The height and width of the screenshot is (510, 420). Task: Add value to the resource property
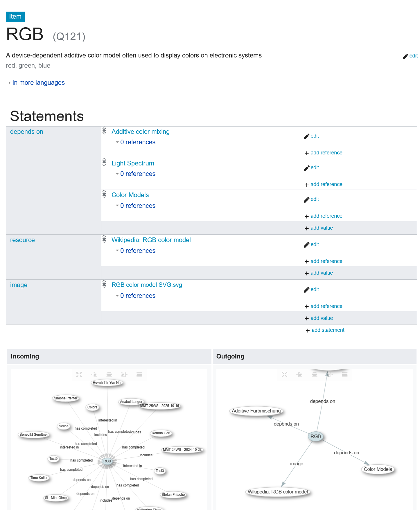(322, 273)
